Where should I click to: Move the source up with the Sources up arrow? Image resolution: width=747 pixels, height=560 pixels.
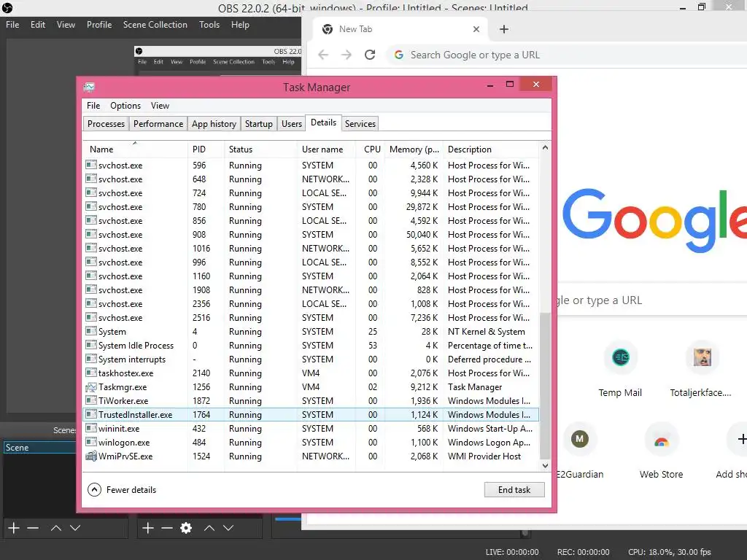click(209, 528)
